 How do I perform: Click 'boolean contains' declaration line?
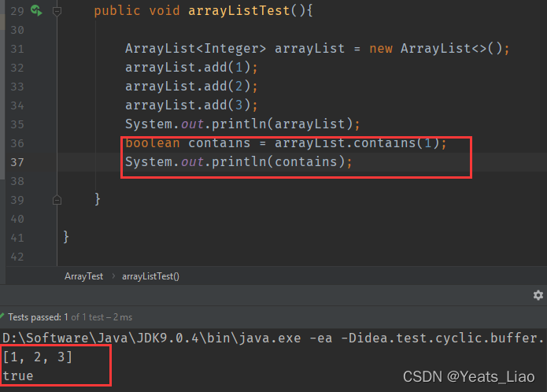pyautogui.click(x=286, y=143)
